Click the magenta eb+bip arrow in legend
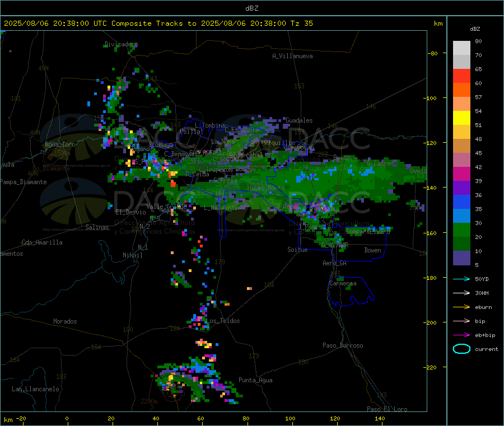The height and width of the screenshot is (426, 504). click(461, 335)
